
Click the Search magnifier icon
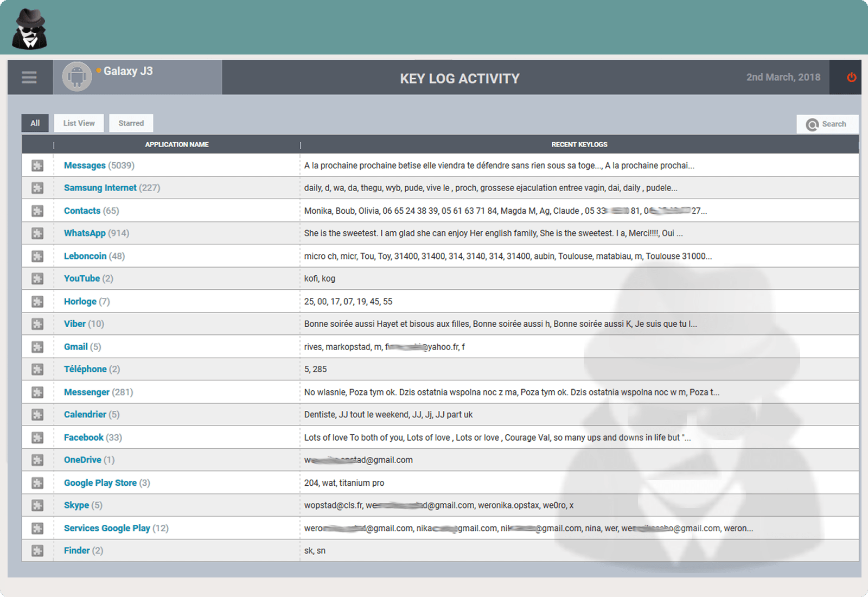coord(812,124)
